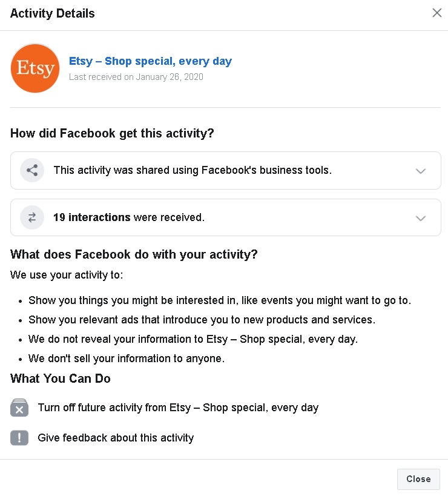Image resolution: width=448 pixels, height=496 pixels.
Task: Dismiss dialog with the X icon
Action: (x=437, y=13)
